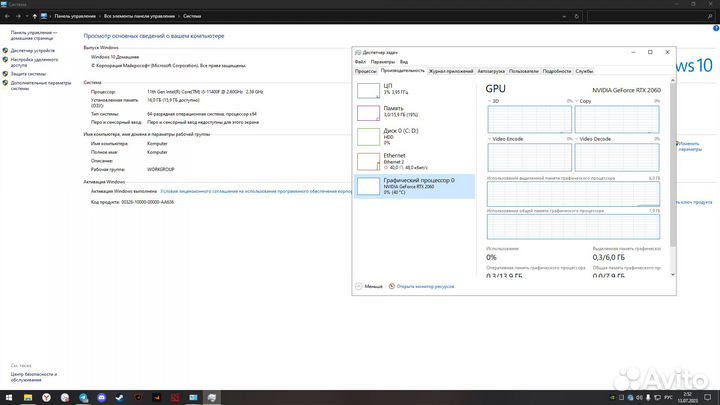Click the forward arrow in Control Panel
The image size is (720, 405).
coord(18,16)
